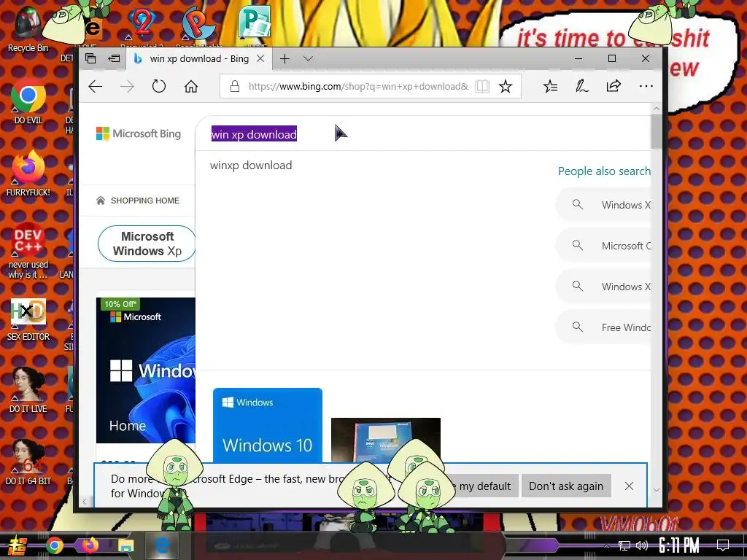Open DEV C++ desktop shortcut
This screenshot has height=560, width=747.
point(28,251)
